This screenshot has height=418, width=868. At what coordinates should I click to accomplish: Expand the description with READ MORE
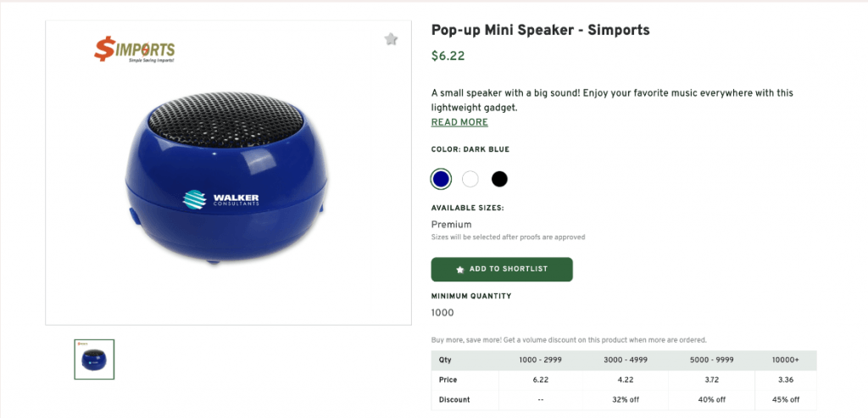point(459,122)
